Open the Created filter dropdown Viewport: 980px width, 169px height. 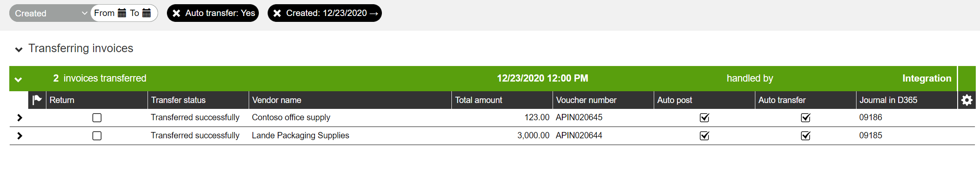coord(50,13)
